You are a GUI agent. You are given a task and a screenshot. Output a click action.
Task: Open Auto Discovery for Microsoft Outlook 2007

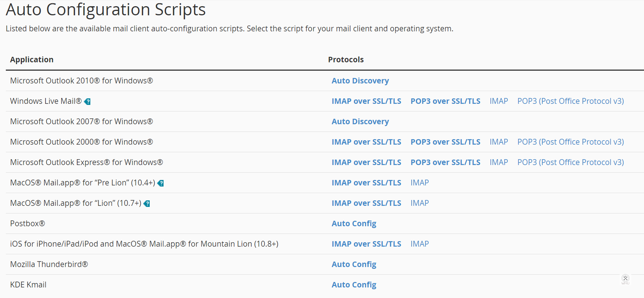click(360, 122)
